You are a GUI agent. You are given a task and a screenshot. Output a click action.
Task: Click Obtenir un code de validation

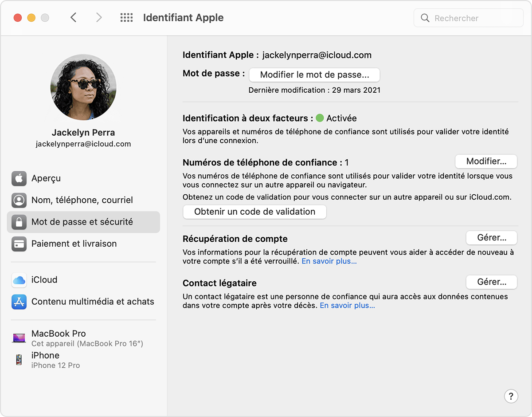[x=254, y=212]
